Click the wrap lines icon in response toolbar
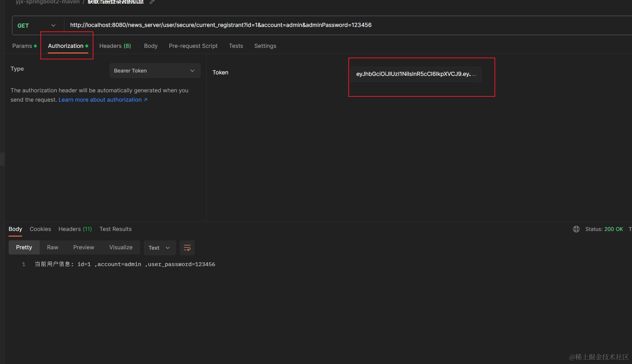The image size is (632, 364). click(x=187, y=248)
